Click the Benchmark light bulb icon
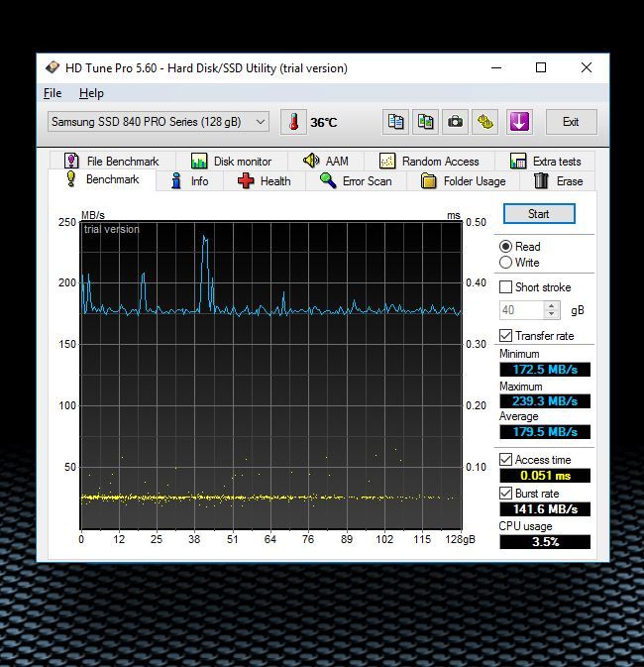Image resolution: width=644 pixels, height=667 pixels. (x=71, y=178)
